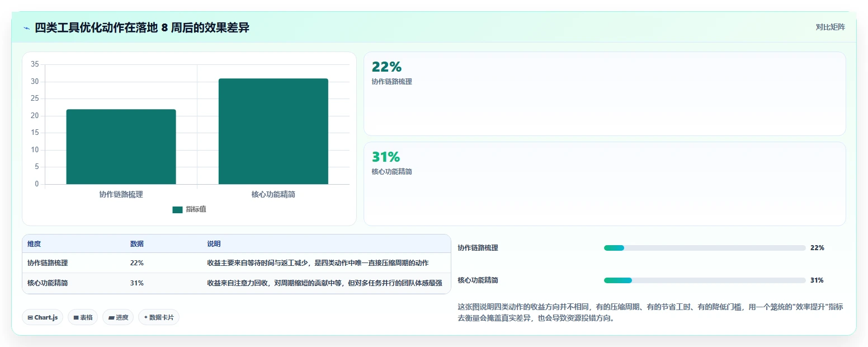
Task: Click 协作链路梳理 cell in the table
Action: point(48,263)
